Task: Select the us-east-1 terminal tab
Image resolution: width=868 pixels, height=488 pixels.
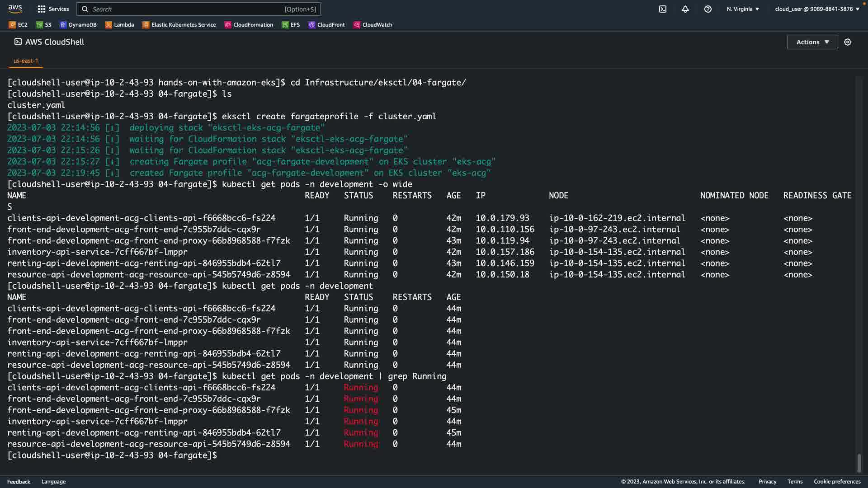Action: tap(26, 61)
